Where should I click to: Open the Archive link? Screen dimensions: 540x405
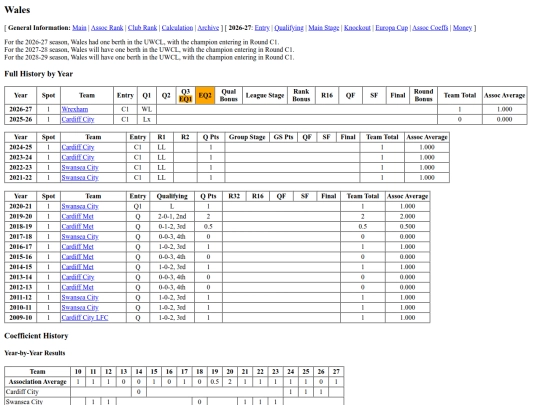[208, 28]
